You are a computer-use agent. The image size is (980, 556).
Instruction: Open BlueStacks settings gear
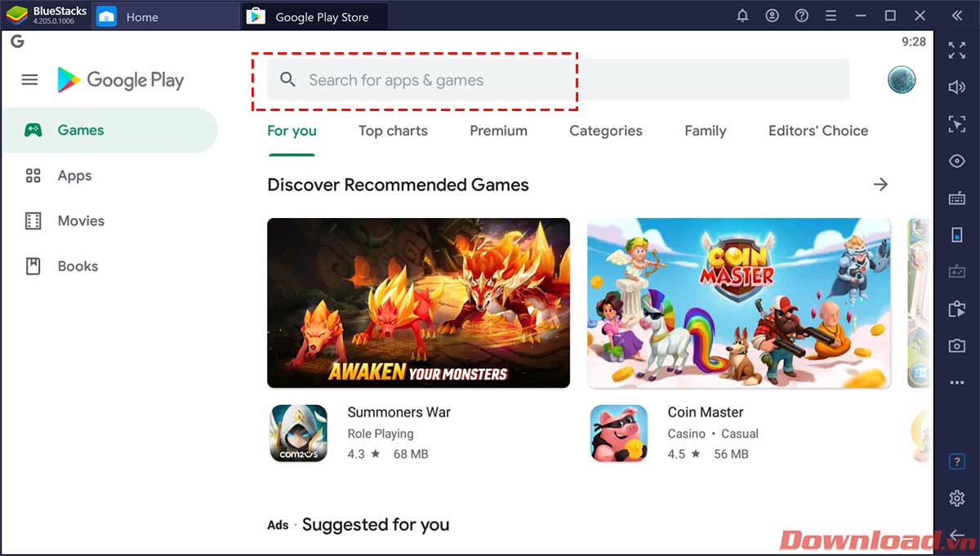957,498
